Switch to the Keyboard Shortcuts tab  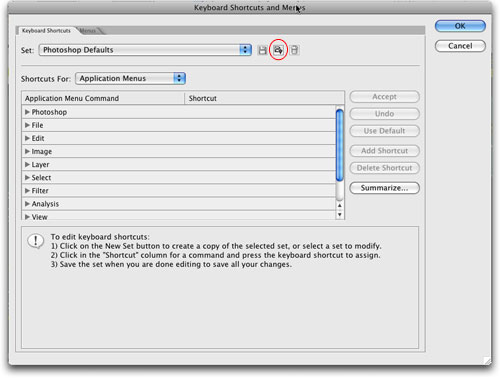click(46, 31)
